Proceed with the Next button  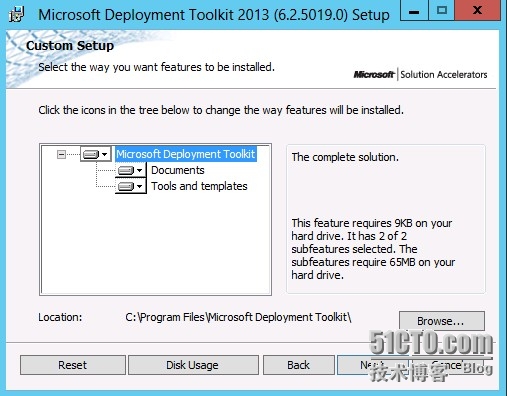373,365
